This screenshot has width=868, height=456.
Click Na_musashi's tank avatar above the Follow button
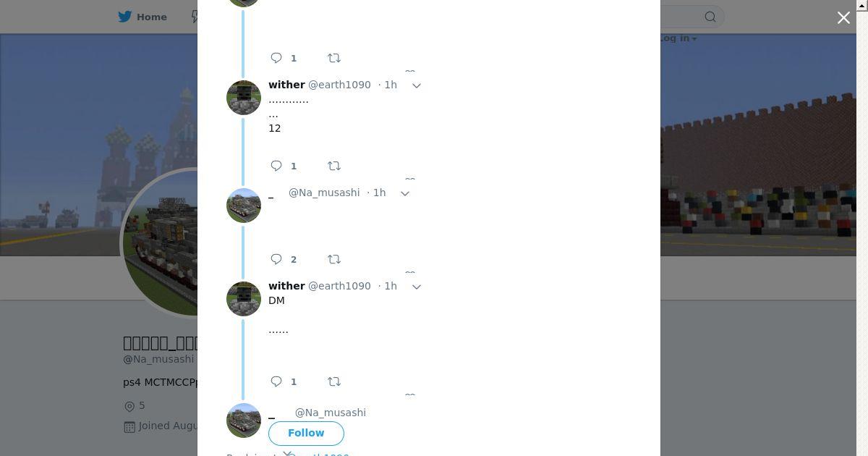tap(244, 421)
